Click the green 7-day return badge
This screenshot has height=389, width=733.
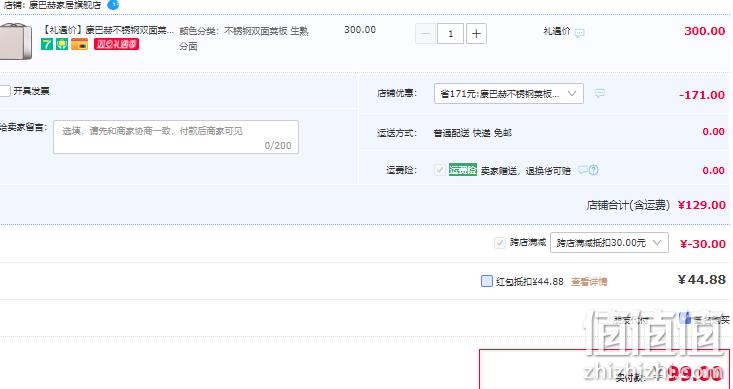pos(47,44)
